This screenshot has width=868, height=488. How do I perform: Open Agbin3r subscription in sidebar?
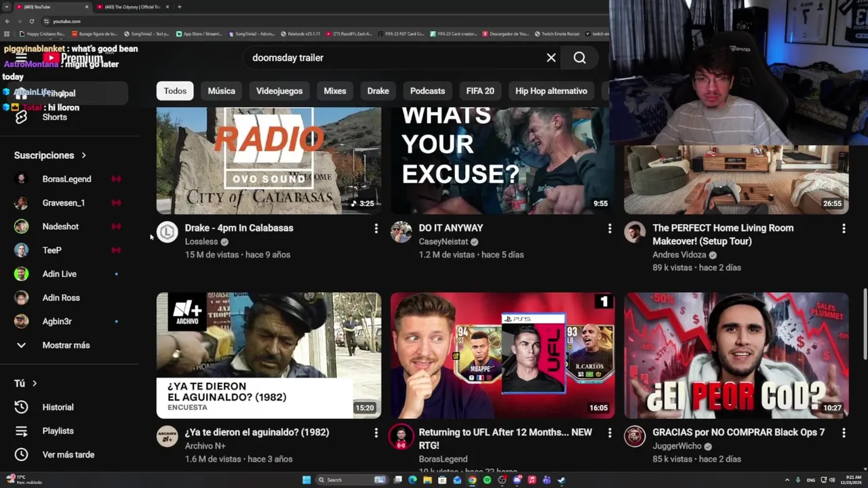click(x=69, y=321)
